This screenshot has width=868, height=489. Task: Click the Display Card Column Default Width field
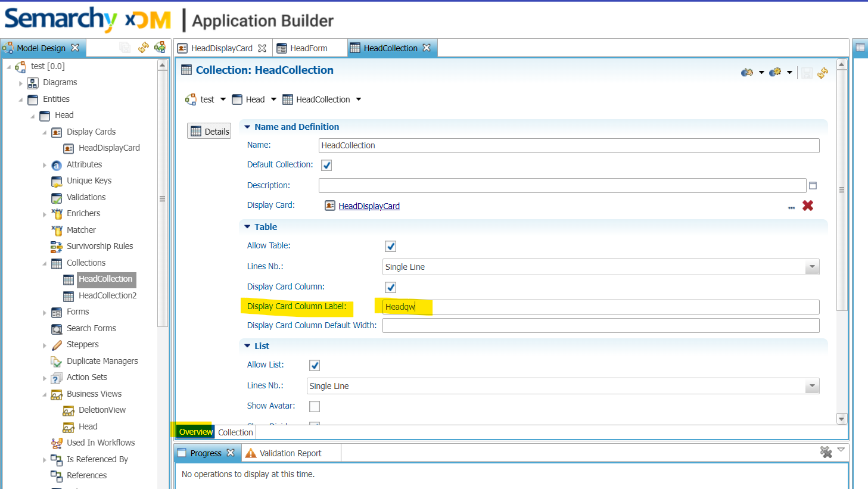(x=601, y=325)
